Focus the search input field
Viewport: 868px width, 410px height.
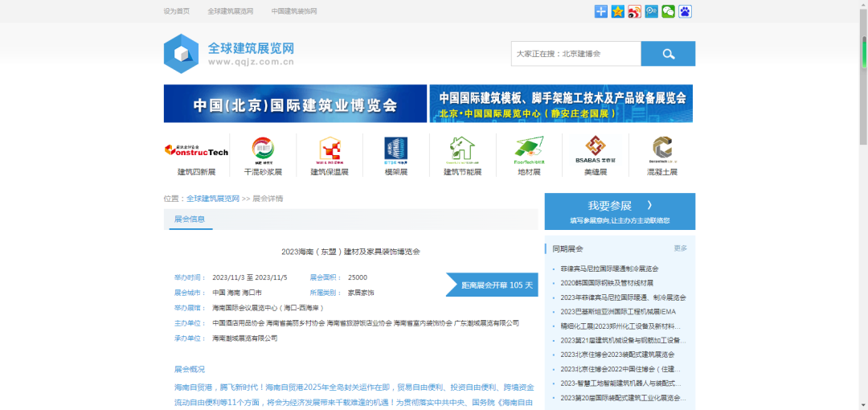click(575, 54)
